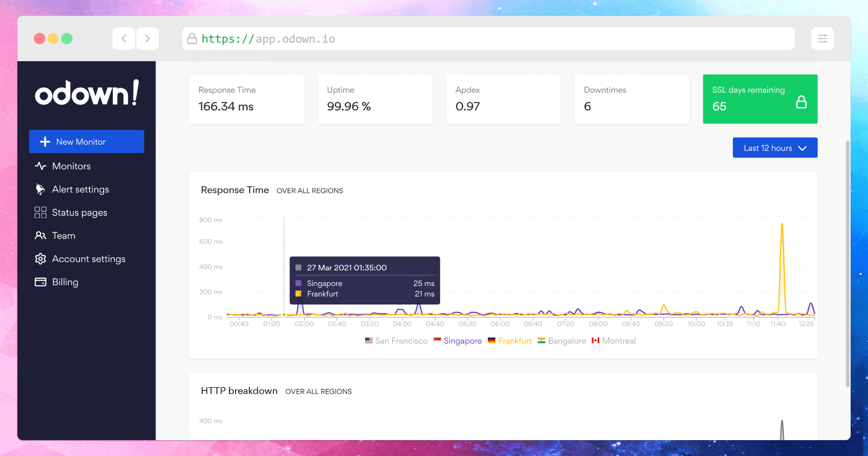The image size is (868, 456).
Task: Click the Monitors pulse icon
Action: click(x=40, y=166)
